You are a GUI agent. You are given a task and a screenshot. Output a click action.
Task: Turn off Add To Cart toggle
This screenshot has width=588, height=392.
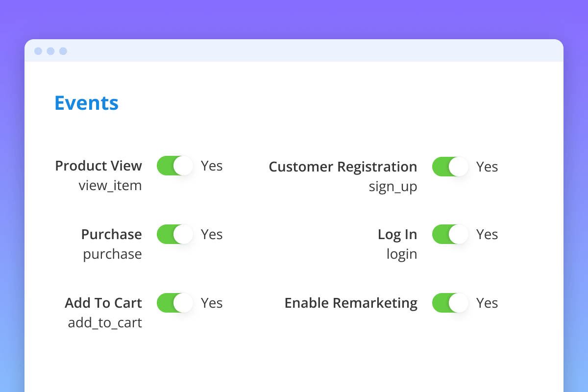pos(175,303)
